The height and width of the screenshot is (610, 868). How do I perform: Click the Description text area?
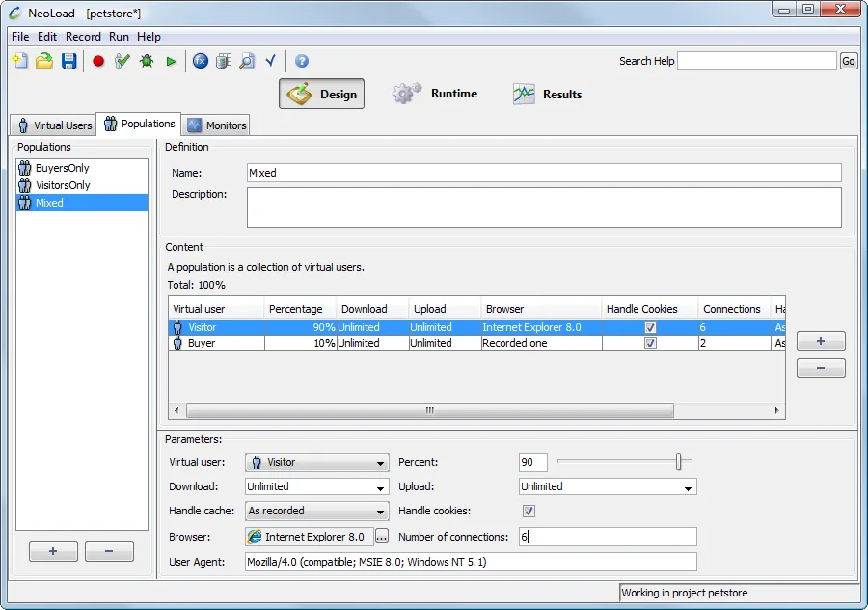tap(544, 208)
